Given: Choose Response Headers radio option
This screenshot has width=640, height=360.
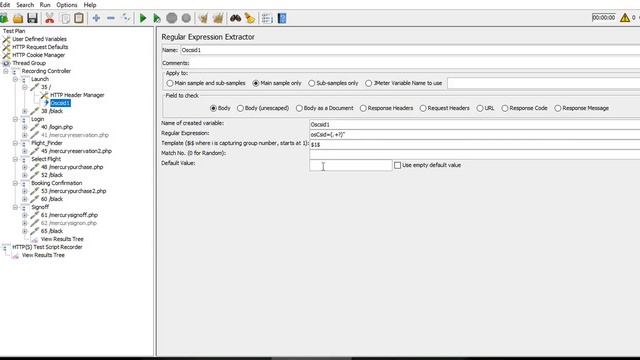Looking at the screenshot, I should [363, 108].
